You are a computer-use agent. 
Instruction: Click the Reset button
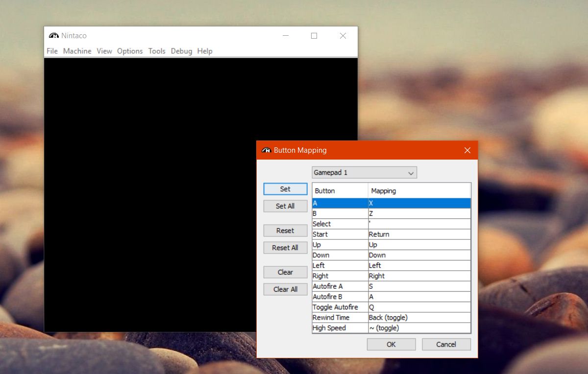coord(285,231)
